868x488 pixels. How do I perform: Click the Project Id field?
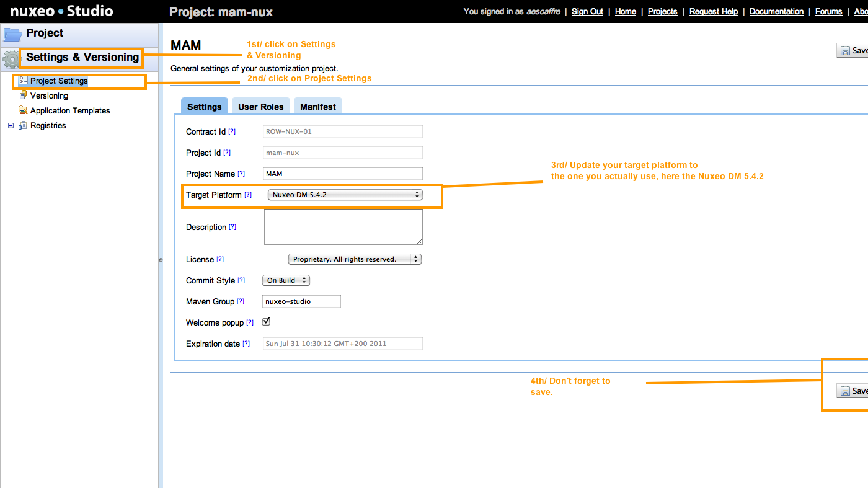click(343, 153)
